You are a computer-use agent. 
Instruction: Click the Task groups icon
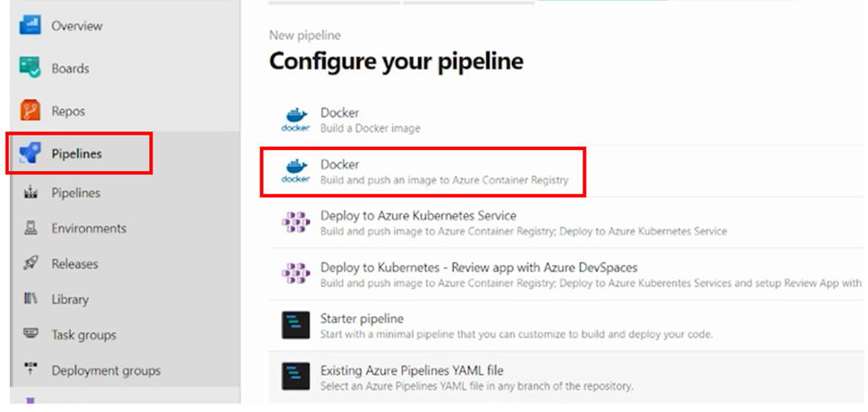tap(30, 334)
